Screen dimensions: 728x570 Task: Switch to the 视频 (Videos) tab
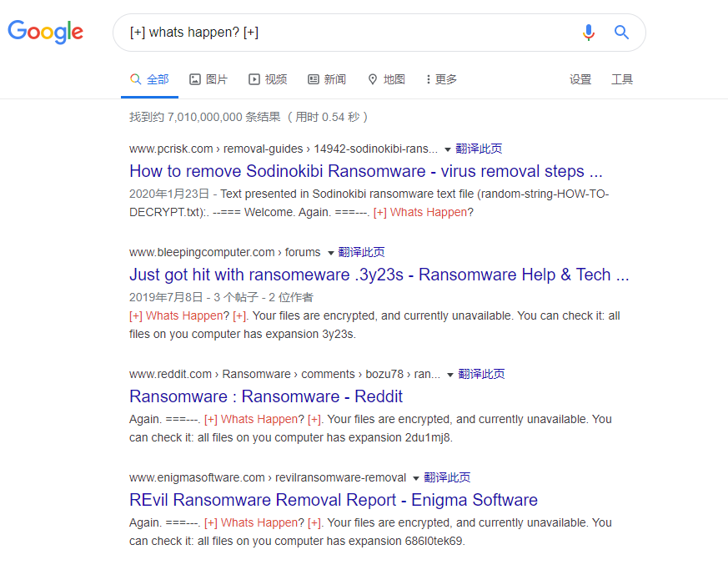coord(268,79)
